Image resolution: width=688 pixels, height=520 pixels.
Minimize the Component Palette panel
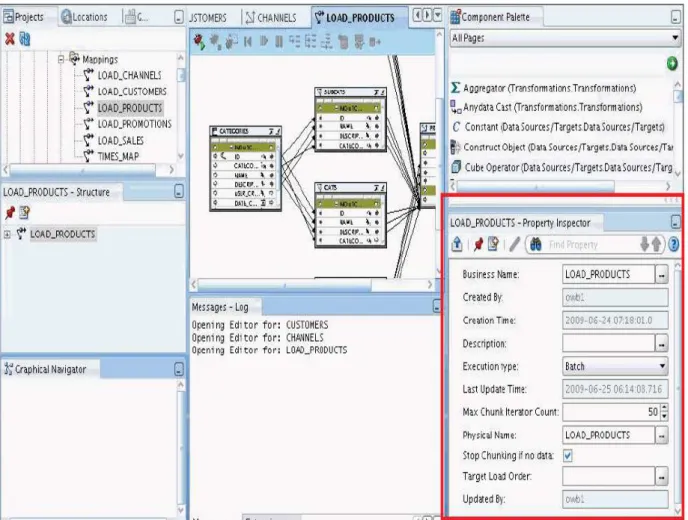tap(675, 17)
